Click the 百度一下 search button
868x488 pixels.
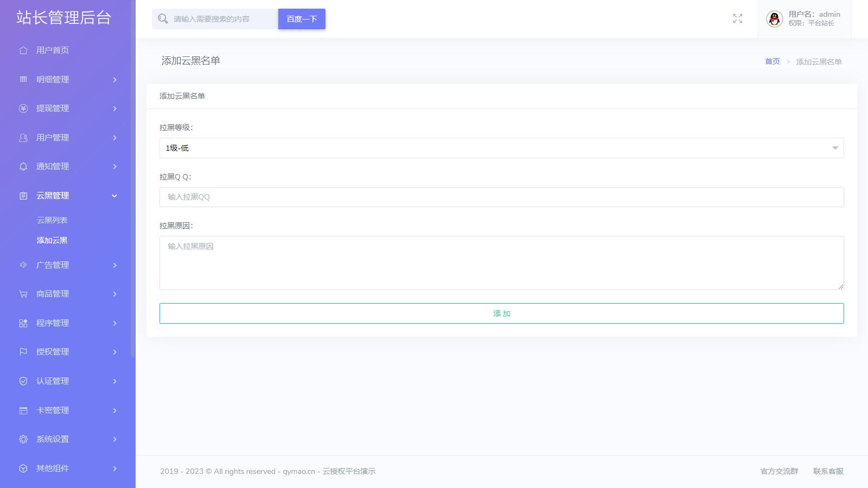tap(302, 19)
